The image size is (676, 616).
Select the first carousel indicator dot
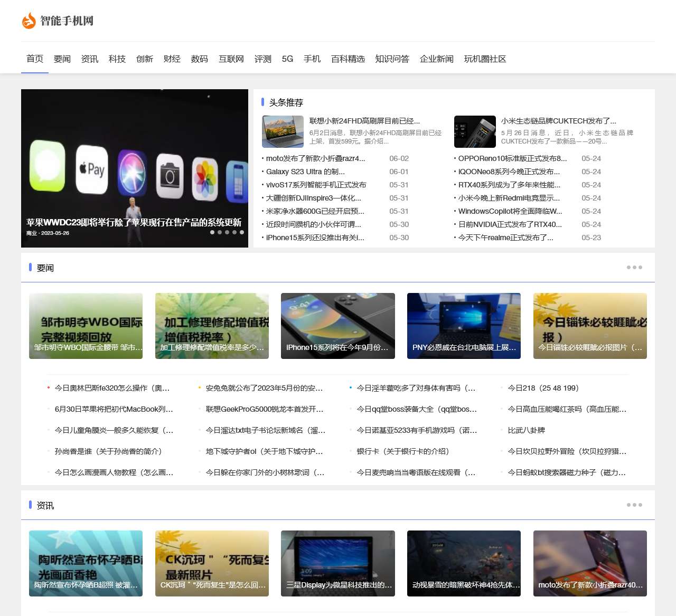pyautogui.click(x=212, y=232)
